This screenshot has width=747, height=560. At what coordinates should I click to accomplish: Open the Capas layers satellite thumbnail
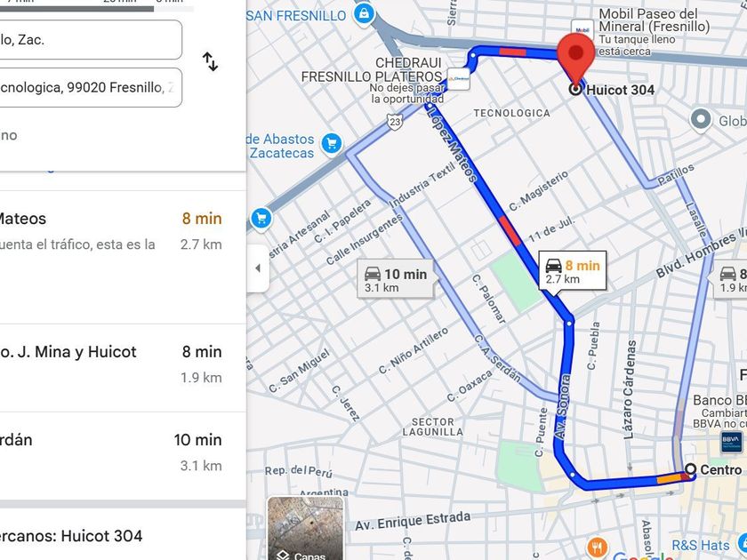click(x=305, y=529)
